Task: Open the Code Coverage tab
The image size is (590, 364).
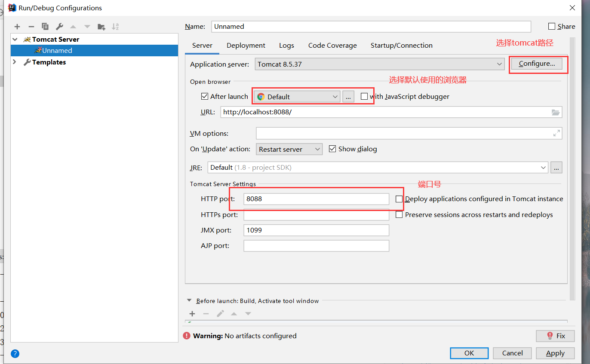Action: [332, 46]
